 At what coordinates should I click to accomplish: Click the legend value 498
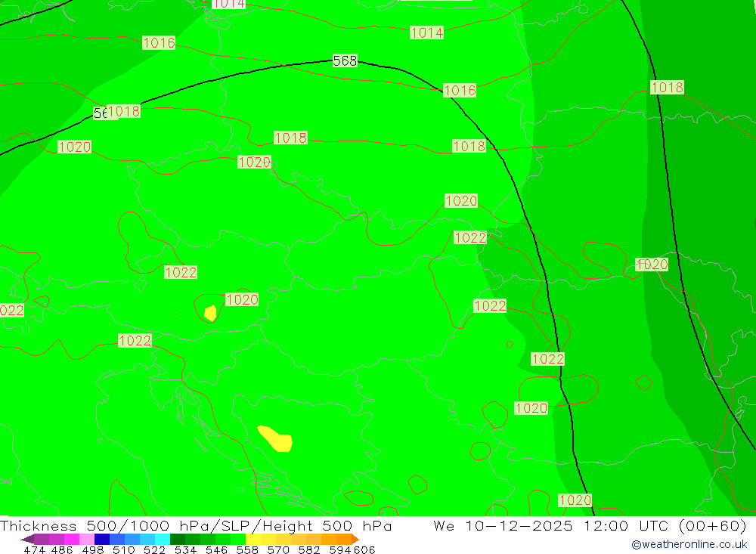click(x=93, y=549)
